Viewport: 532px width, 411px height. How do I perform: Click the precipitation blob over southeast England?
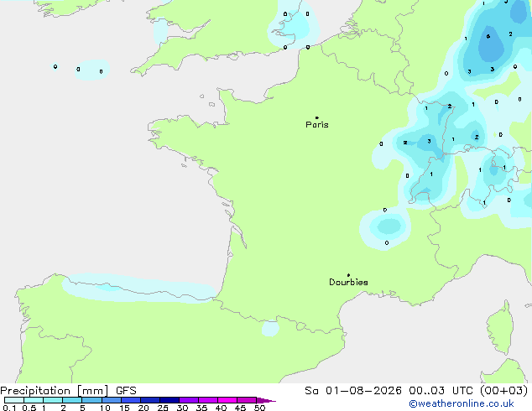point(292,27)
